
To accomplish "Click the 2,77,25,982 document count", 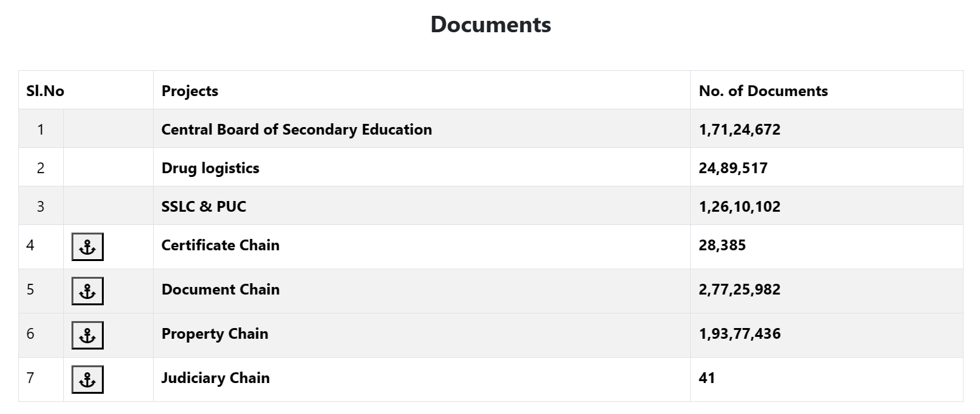I will pos(740,289).
